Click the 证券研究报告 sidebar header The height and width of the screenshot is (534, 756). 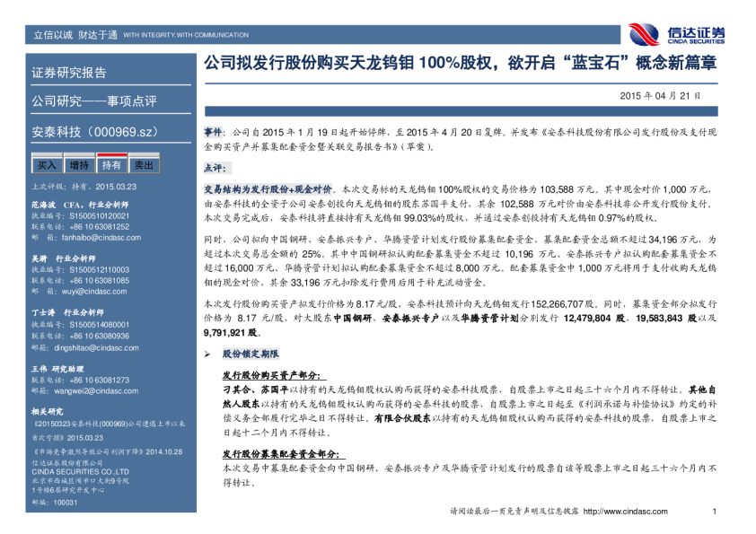tap(69, 73)
